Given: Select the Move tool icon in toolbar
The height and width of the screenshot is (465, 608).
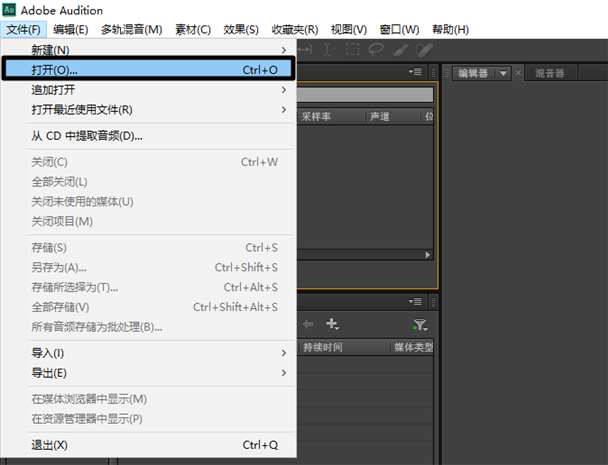Looking at the screenshot, I should pos(305,50).
